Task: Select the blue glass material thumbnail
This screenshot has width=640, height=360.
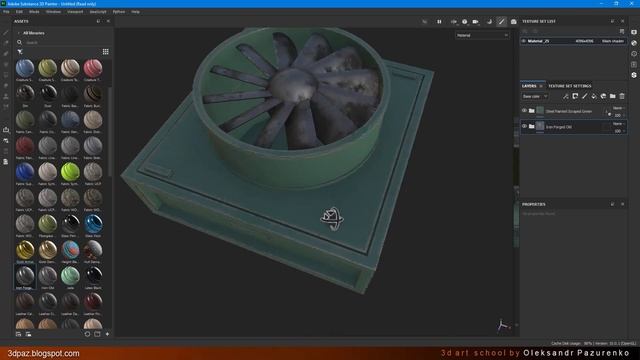Action: [93, 224]
